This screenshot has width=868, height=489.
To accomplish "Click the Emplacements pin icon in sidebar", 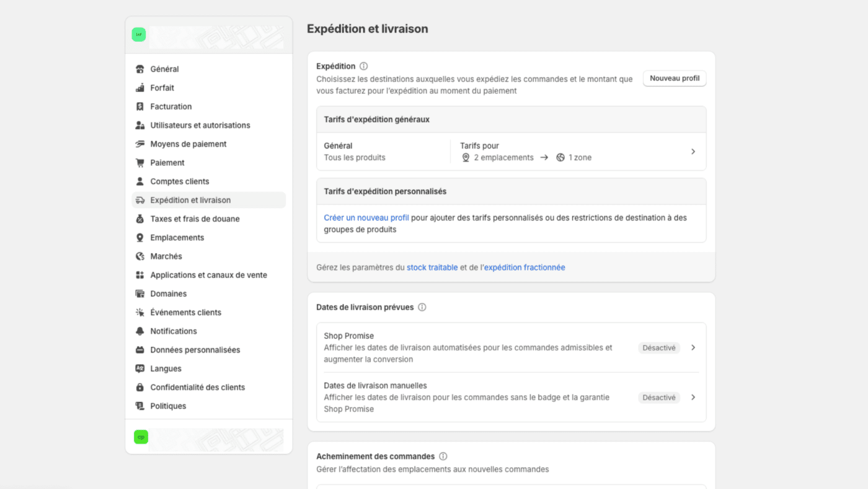I will tap(139, 237).
